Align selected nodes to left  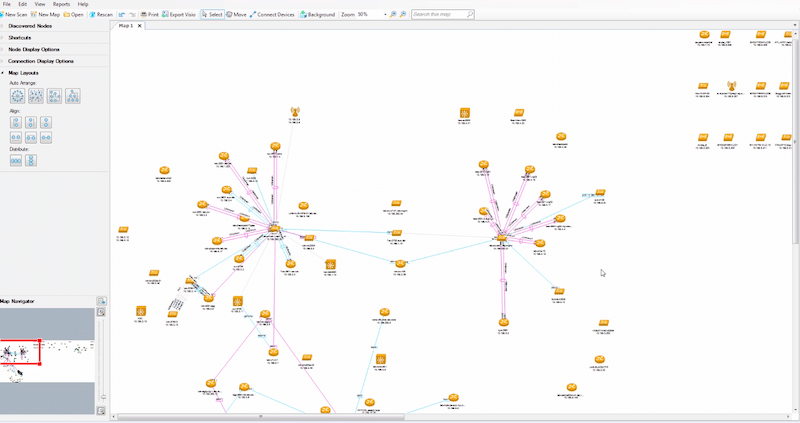pyautogui.click(x=16, y=122)
